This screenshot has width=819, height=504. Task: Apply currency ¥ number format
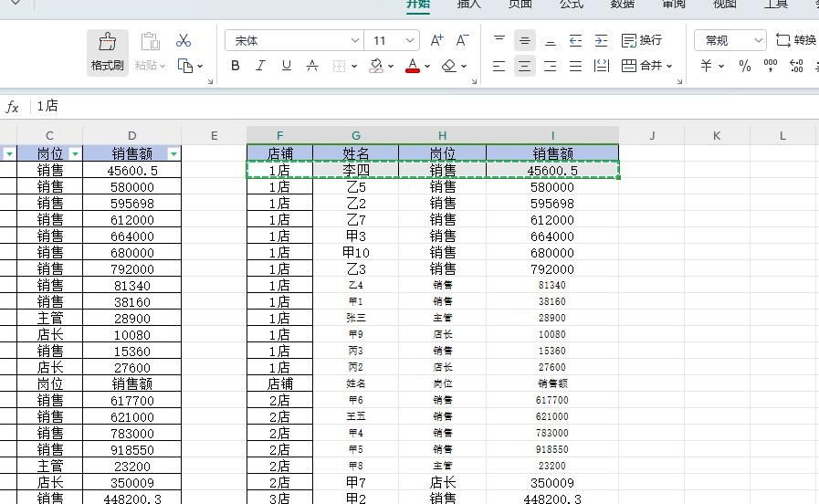pyautogui.click(x=706, y=66)
